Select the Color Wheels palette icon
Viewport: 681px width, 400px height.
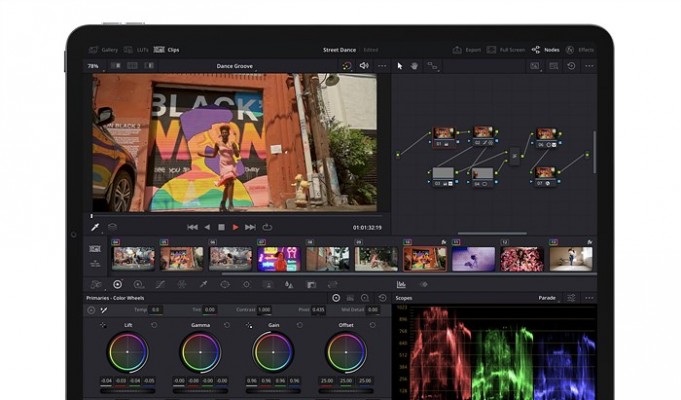pos(117,284)
